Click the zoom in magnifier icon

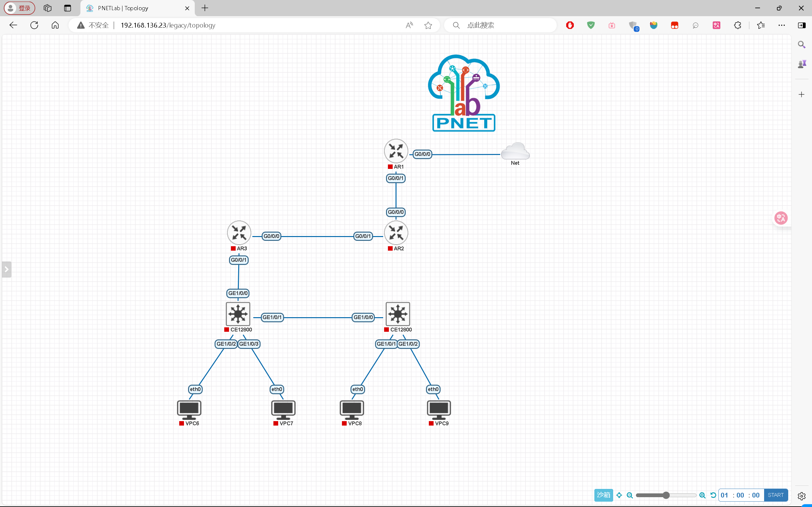[x=702, y=495]
